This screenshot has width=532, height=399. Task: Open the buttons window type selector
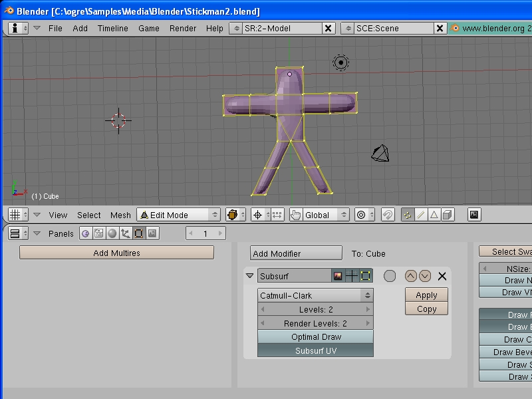click(19, 233)
